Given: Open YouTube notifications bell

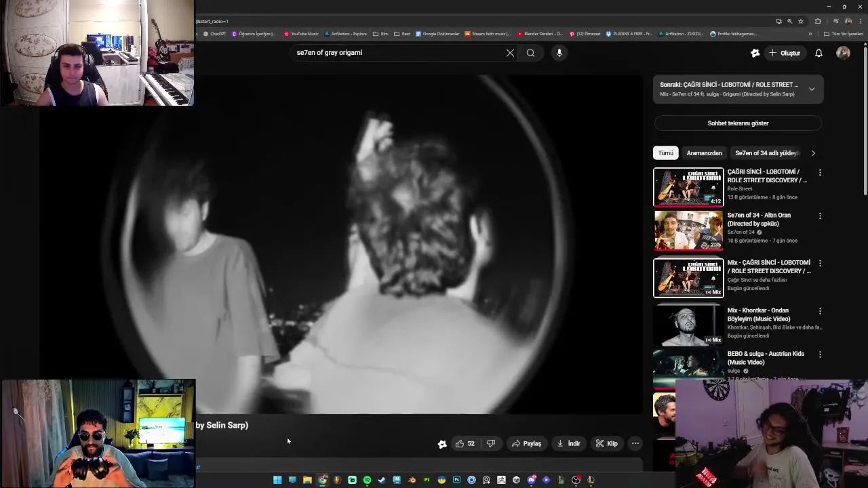Looking at the screenshot, I should click(818, 53).
